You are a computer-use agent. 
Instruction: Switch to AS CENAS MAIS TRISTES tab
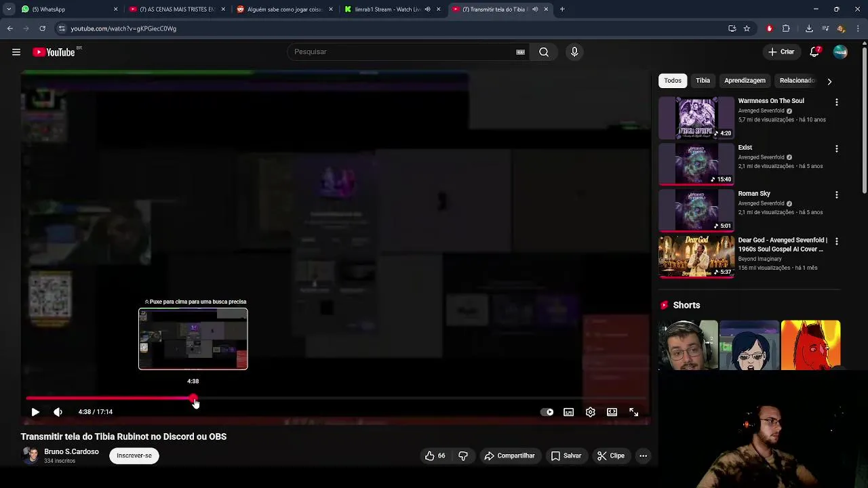(x=176, y=9)
